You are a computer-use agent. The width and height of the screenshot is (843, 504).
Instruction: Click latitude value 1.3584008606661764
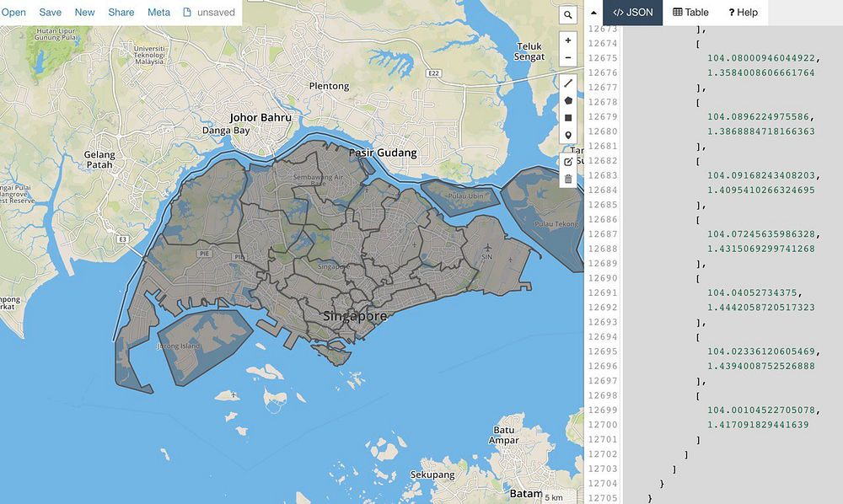760,72
